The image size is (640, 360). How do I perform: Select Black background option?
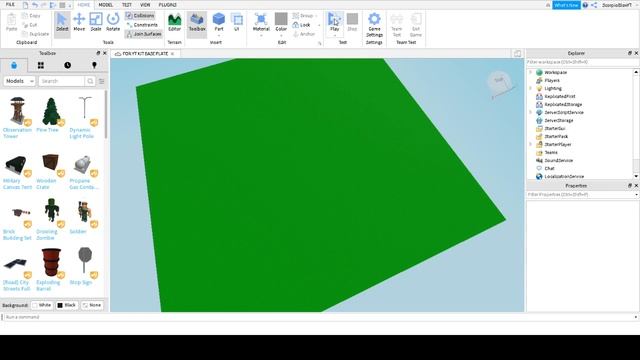coord(67,305)
